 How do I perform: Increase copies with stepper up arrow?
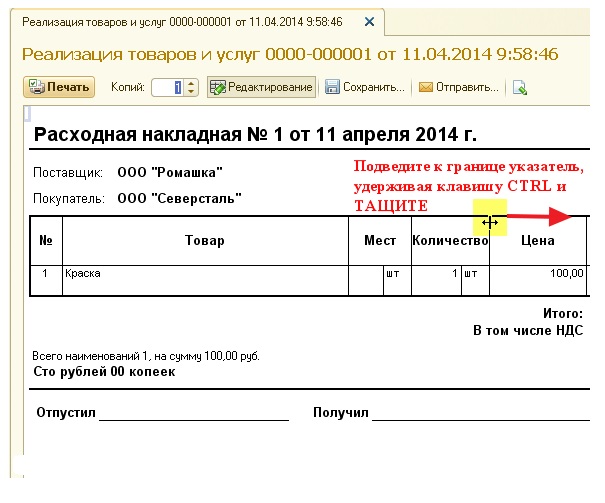pyautogui.click(x=191, y=83)
